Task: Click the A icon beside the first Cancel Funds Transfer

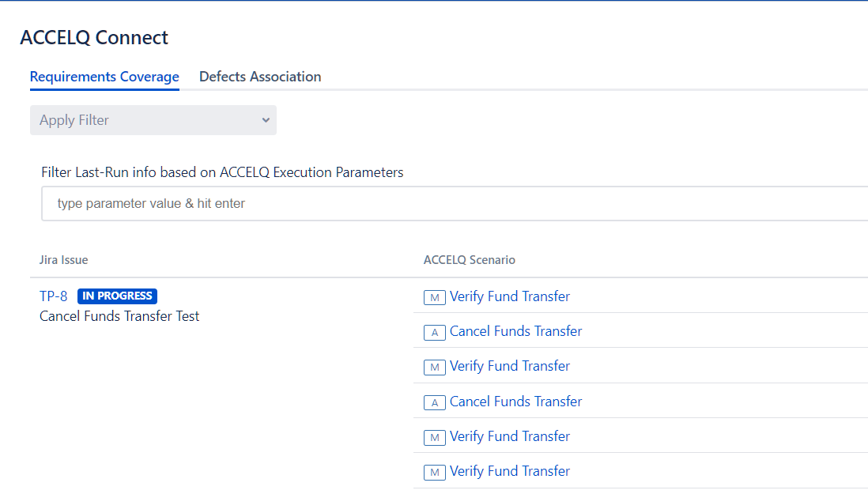Action: coord(435,333)
